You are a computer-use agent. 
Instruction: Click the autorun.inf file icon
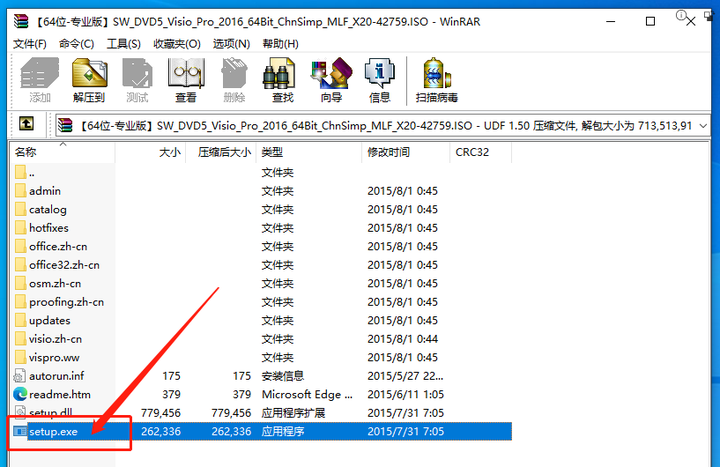coord(20,376)
